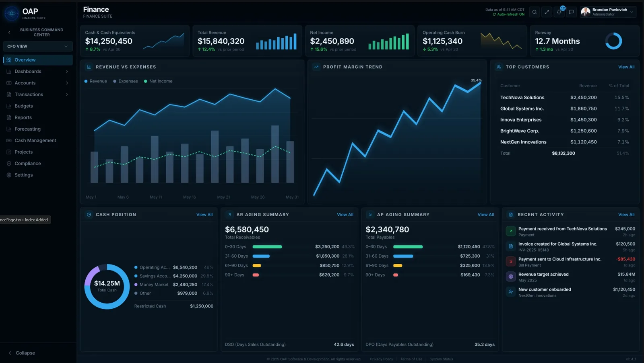The width and height of the screenshot is (644, 363).
Task: Click the Transactions document icon in sidebar
Action: click(9, 94)
